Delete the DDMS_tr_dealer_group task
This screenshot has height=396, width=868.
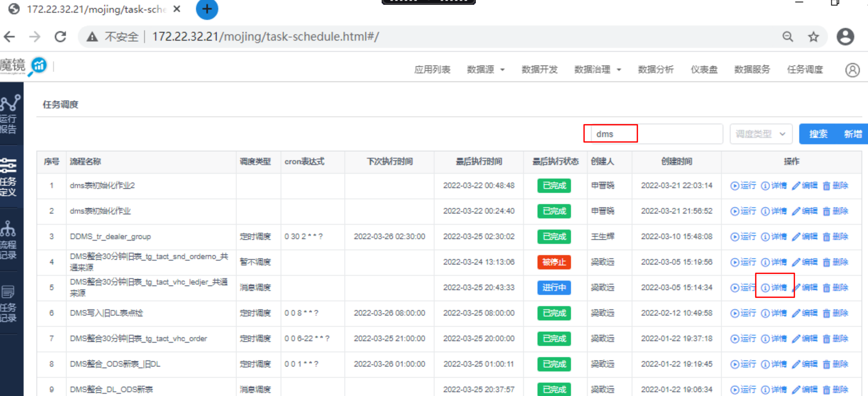[x=835, y=236]
